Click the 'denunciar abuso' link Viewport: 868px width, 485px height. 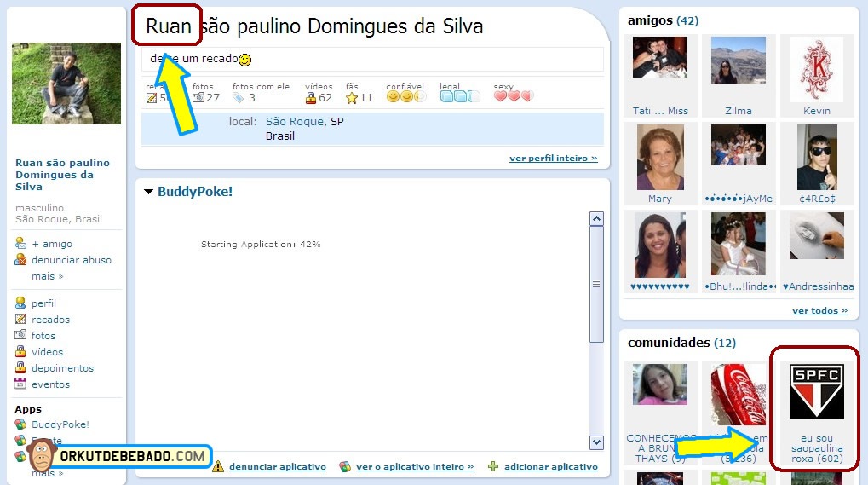click(72, 260)
